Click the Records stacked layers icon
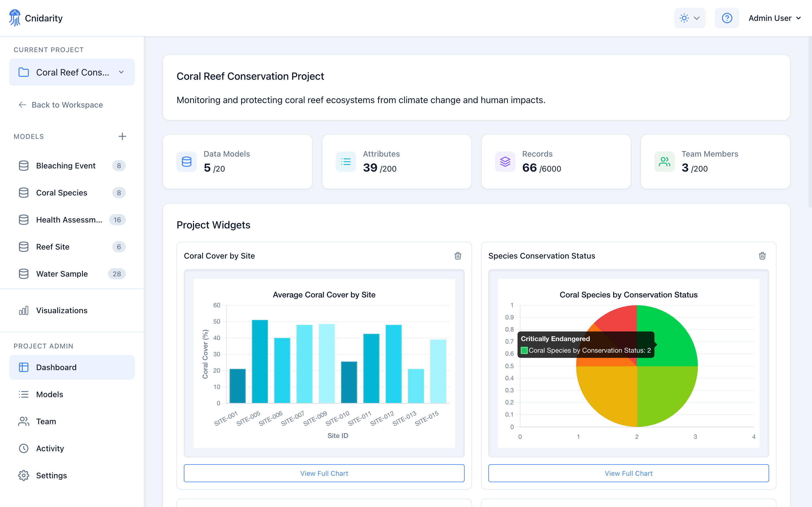Screen dimensions: 812x507 point(505,161)
